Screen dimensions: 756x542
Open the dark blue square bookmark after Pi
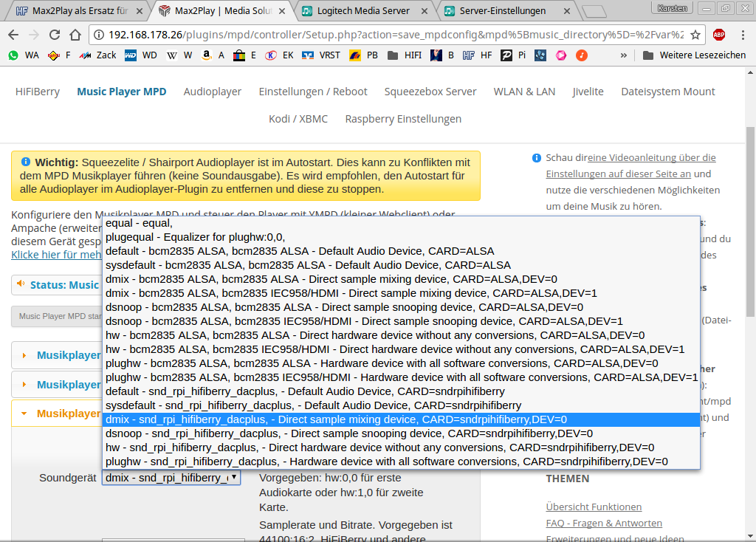click(540, 55)
